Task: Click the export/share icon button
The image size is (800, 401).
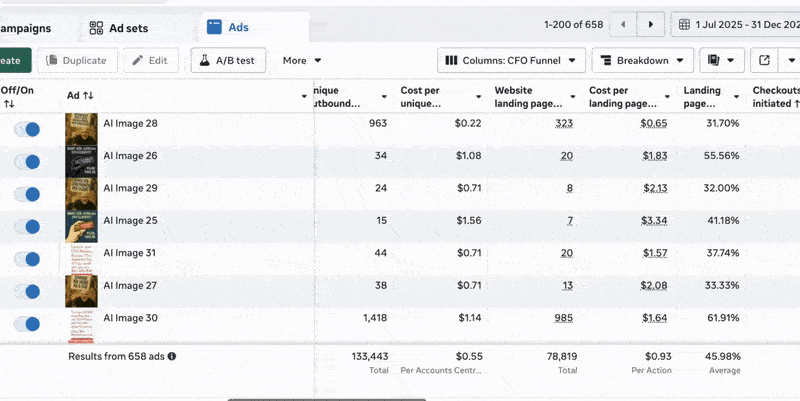Action: (x=765, y=60)
